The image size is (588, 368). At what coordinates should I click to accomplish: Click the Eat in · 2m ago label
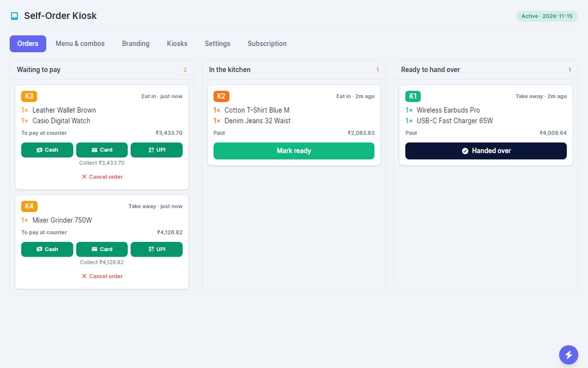[x=355, y=96]
